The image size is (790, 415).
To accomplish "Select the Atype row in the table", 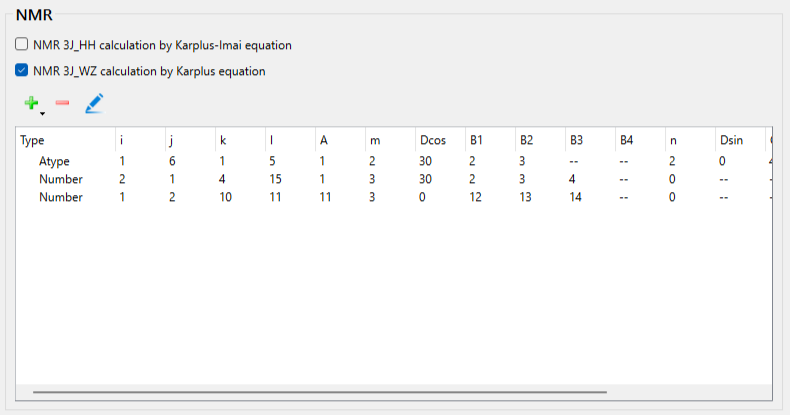I will (x=54, y=161).
